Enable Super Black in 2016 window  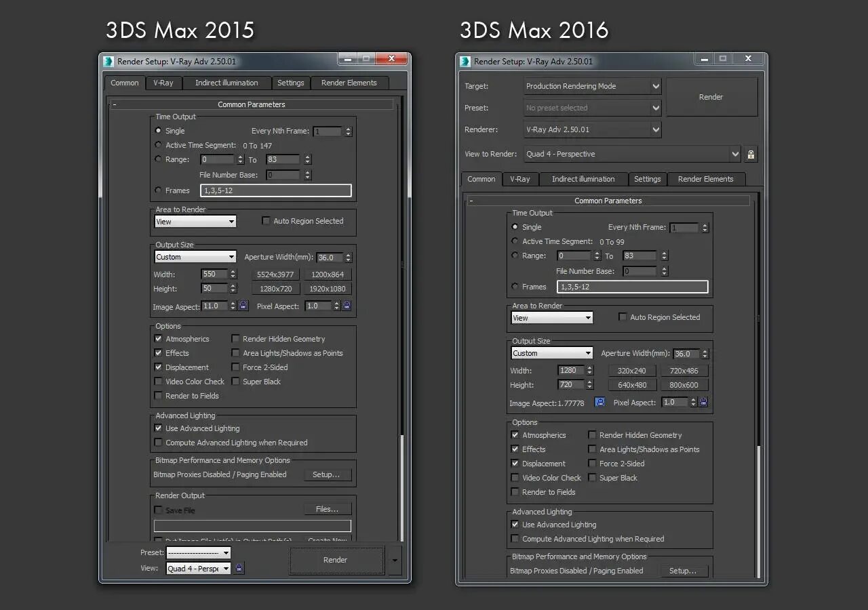(593, 478)
